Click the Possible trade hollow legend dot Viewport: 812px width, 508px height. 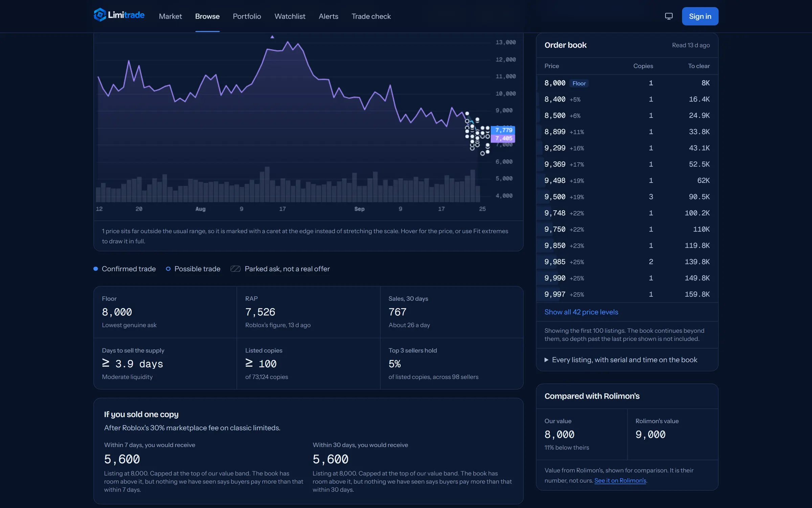pyautogui.click(x=168, y=269)
